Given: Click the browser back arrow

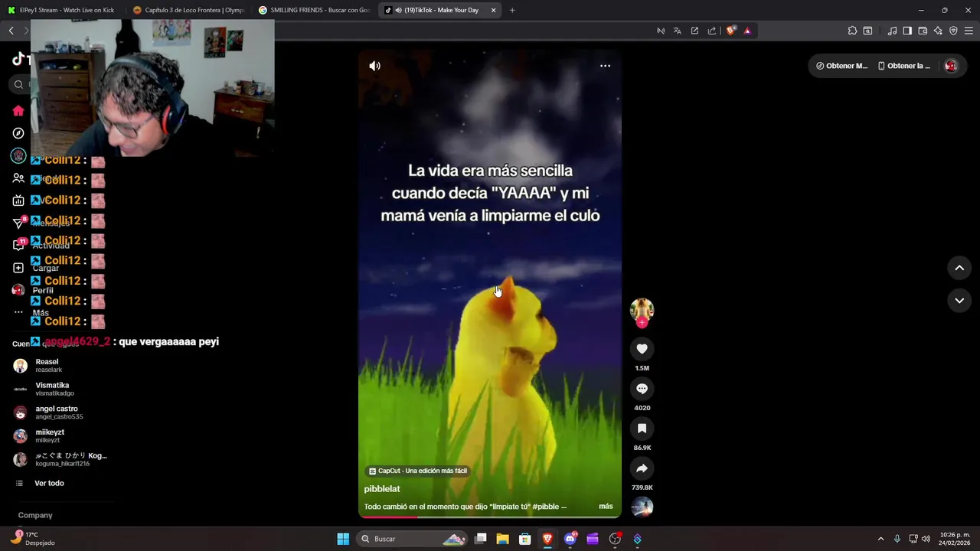Looking at the screenshot, I should pos(11,31).
